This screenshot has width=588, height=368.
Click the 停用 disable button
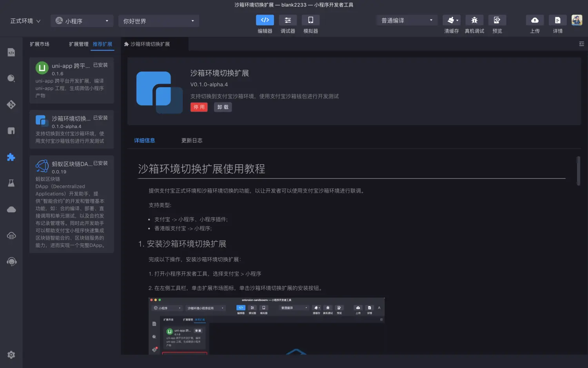pyautogui.click(x=199, y=107)
